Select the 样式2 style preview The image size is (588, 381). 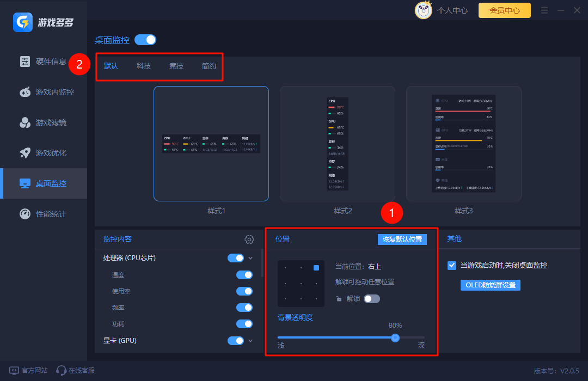coord(337,143)
